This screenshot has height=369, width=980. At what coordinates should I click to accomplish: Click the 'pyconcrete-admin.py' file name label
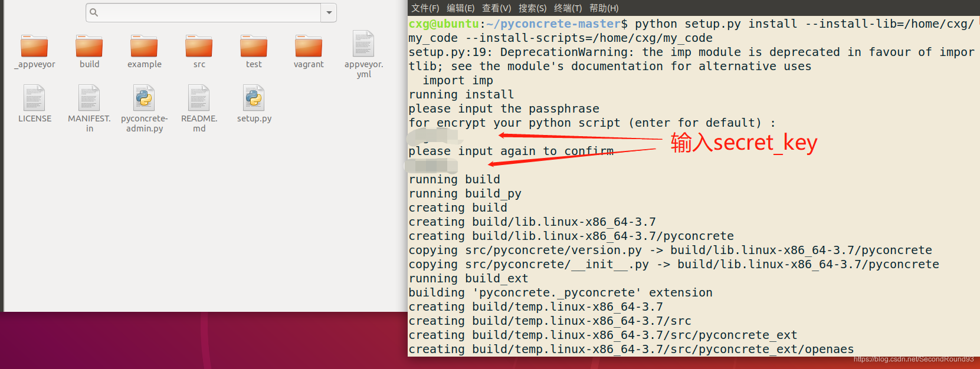[145, 123]
